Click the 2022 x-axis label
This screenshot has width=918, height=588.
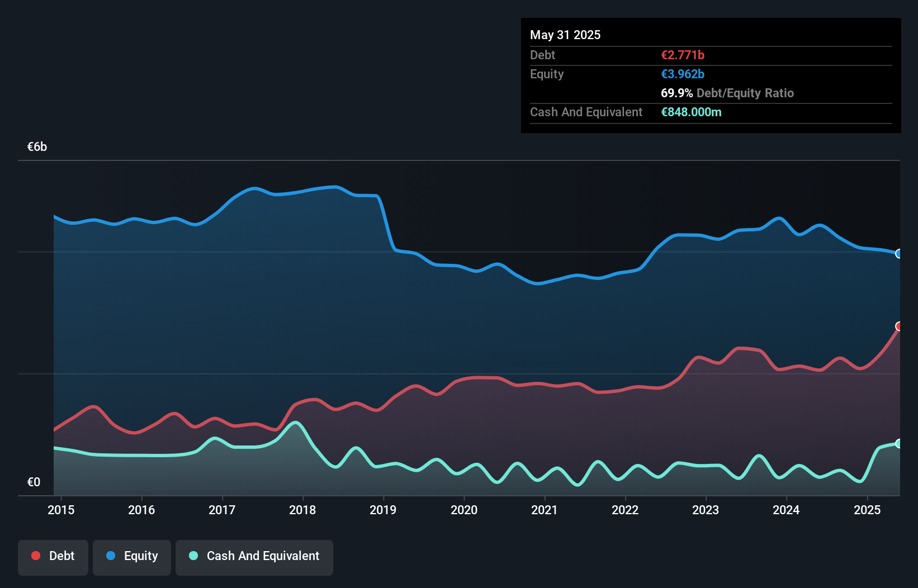[625, 510]
